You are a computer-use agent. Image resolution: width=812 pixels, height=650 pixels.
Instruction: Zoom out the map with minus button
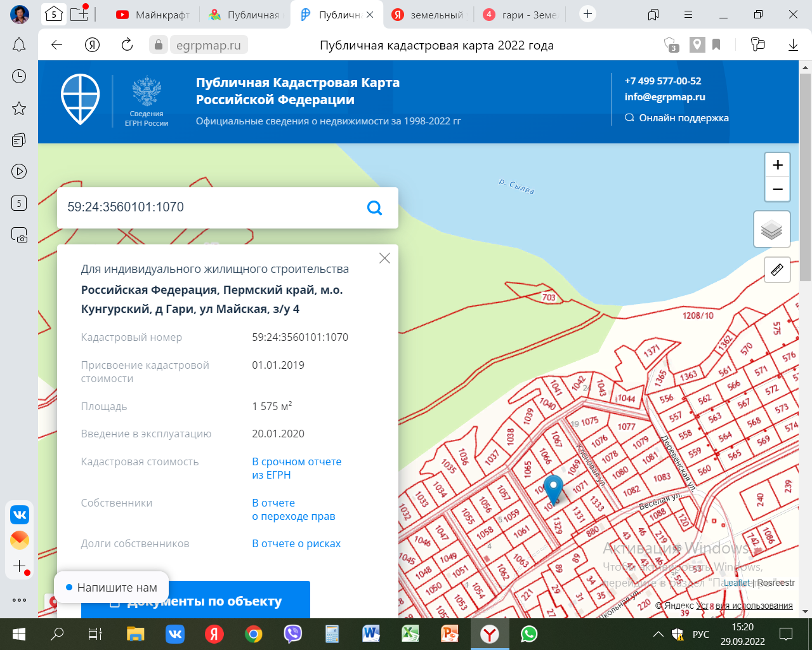click(778, 189)
